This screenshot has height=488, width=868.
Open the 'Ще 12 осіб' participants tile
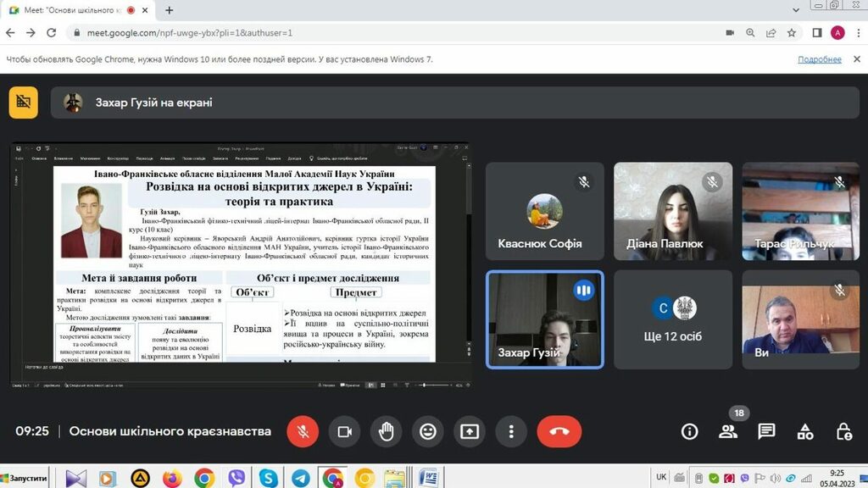tap(672, 319)
